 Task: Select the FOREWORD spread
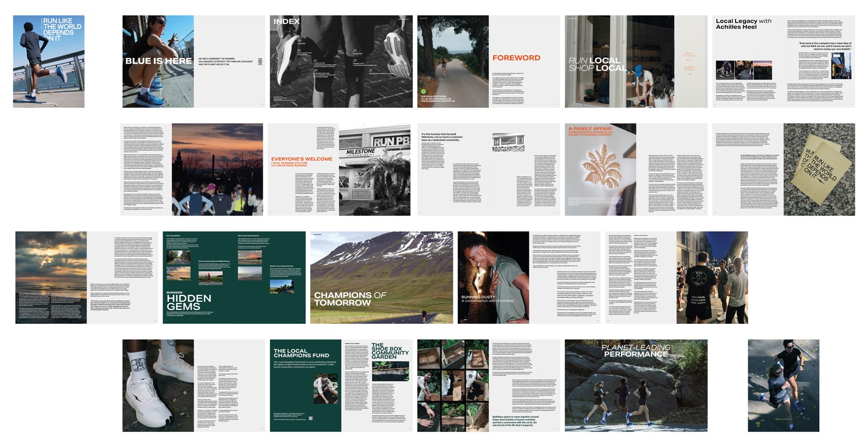(x=488, y=61)
